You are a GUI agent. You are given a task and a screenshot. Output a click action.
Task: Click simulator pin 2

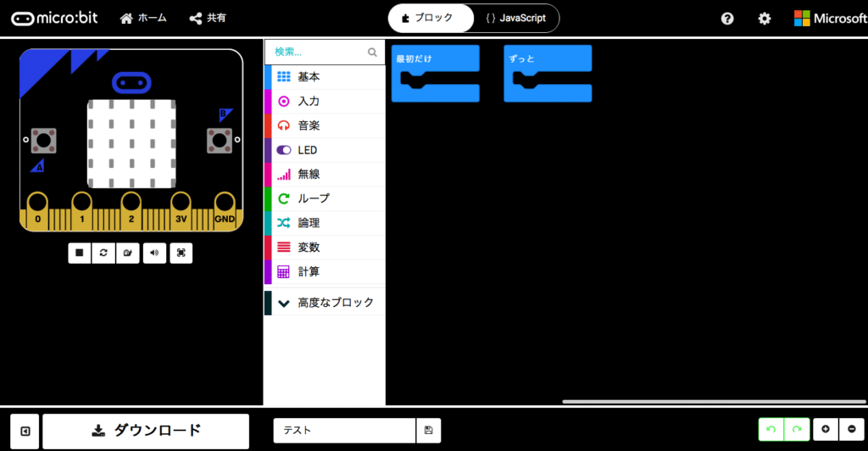pyautogui.click(x=131, y=210)
